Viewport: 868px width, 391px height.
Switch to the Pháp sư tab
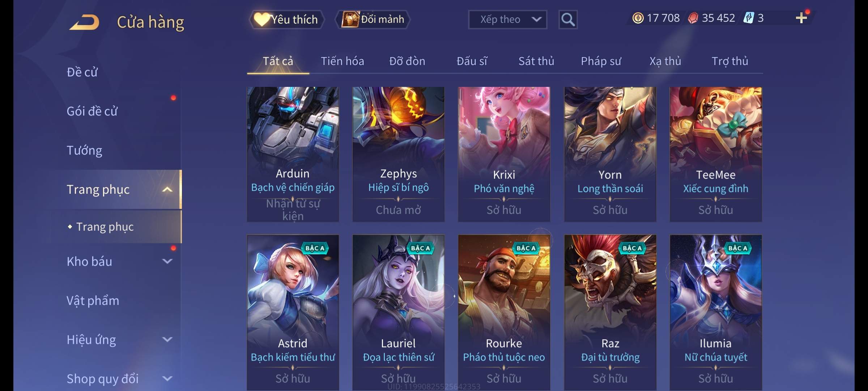(601, 61)
